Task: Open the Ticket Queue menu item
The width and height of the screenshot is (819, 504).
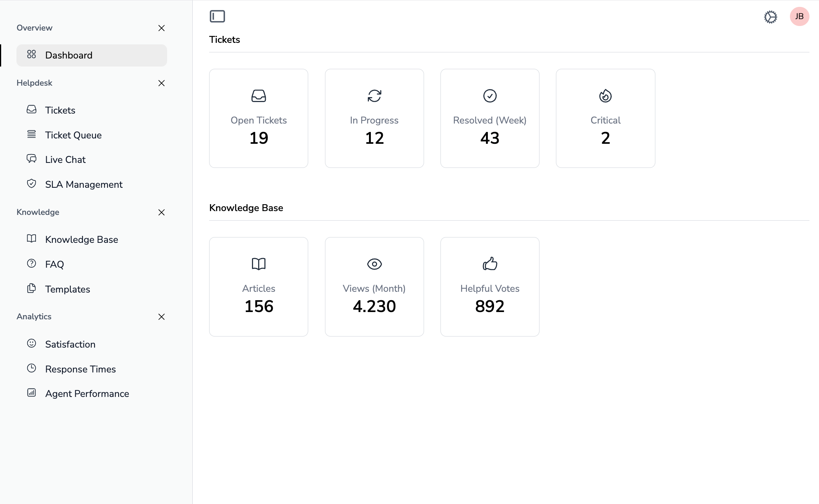Action: point(73,135)
